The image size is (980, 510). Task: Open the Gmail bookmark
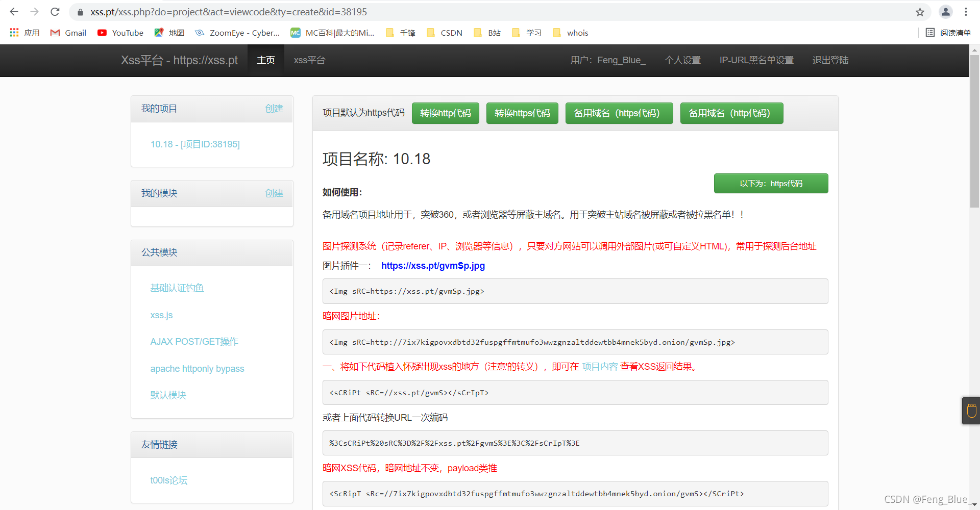tap(68, 33)
